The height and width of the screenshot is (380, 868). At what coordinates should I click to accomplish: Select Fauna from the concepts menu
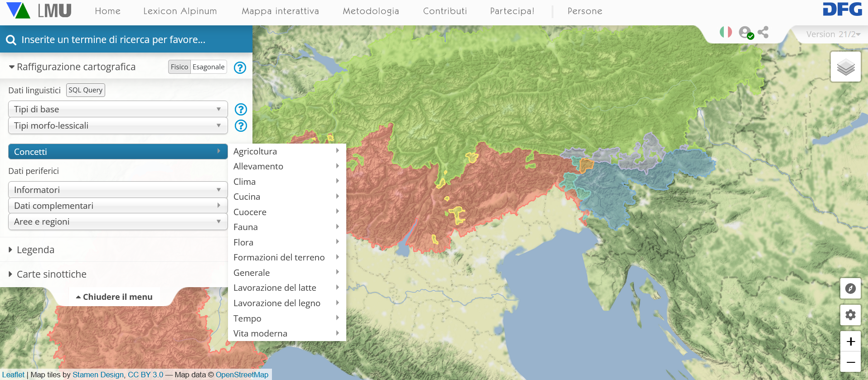pos(287,227)
